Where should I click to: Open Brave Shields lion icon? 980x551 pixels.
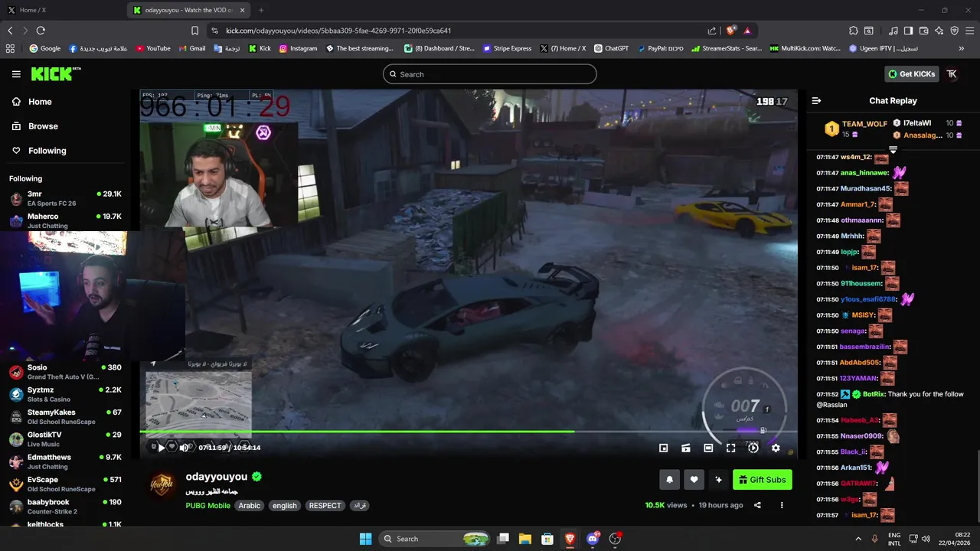click(x=730, y=31)
